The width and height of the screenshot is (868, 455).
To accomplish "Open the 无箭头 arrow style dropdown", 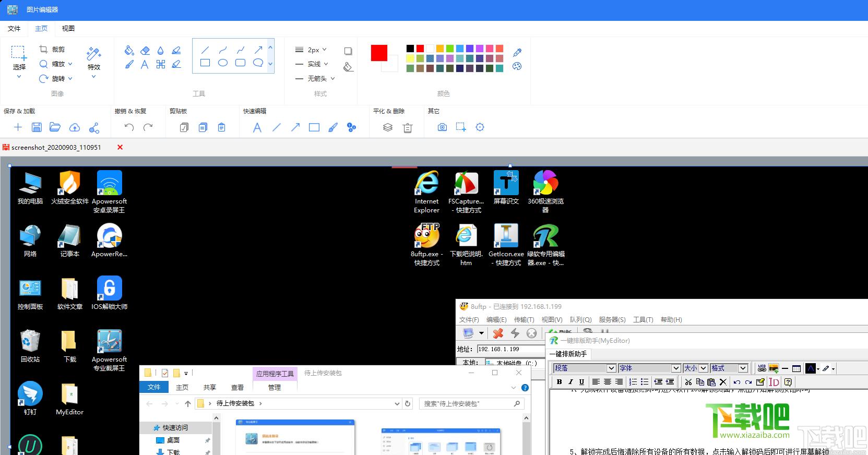I will tap(315, 78).
